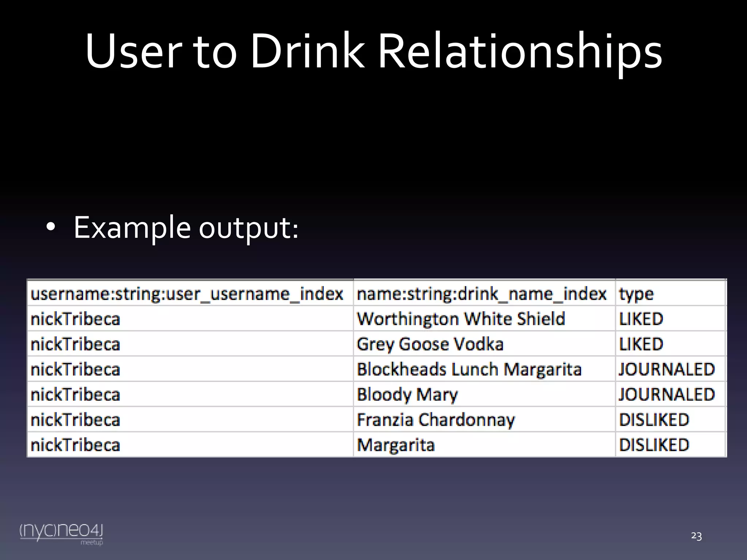The height and width of the screenshot is (560, 747).
Task: Click the slide number 23
Action: point(696,536)
